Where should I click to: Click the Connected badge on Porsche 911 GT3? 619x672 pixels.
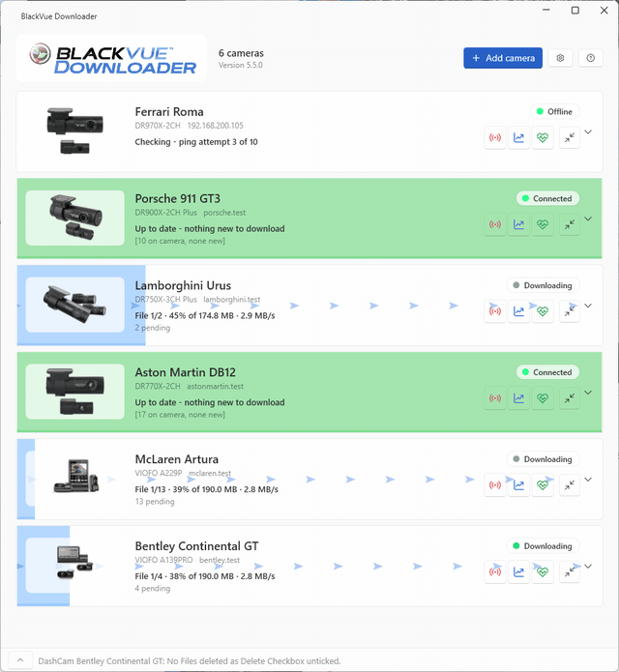click(x=547, y=198)
